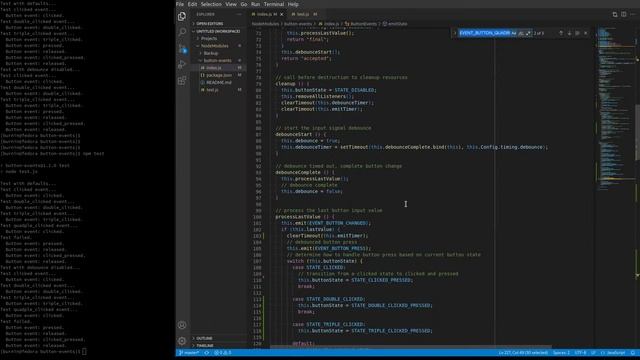Go to previous match in find widget

pos(561,33)
